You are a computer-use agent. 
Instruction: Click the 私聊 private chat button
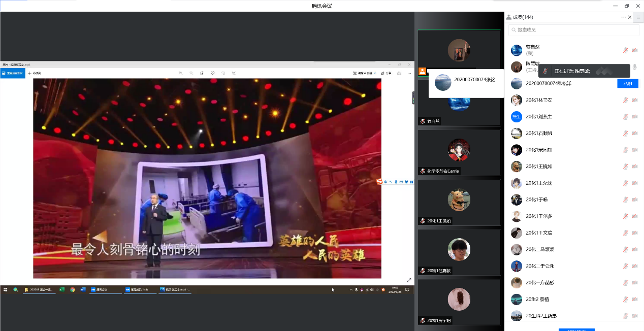628,83
